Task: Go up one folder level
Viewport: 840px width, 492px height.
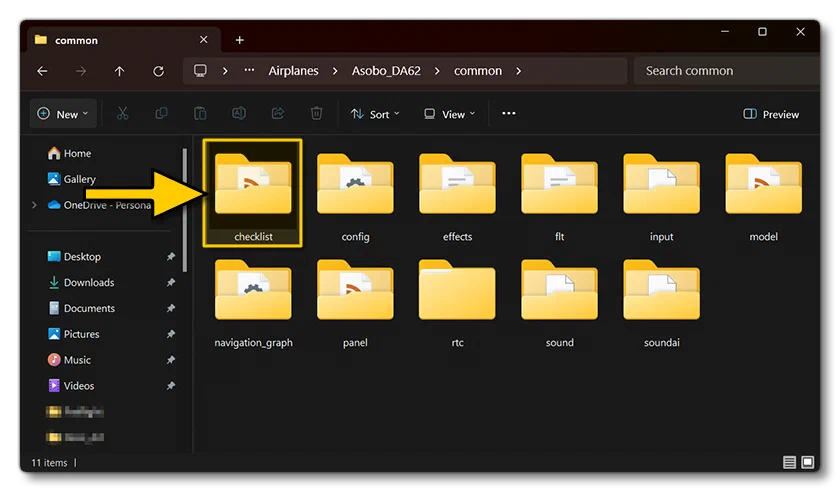Action: (x=119, y=71)
